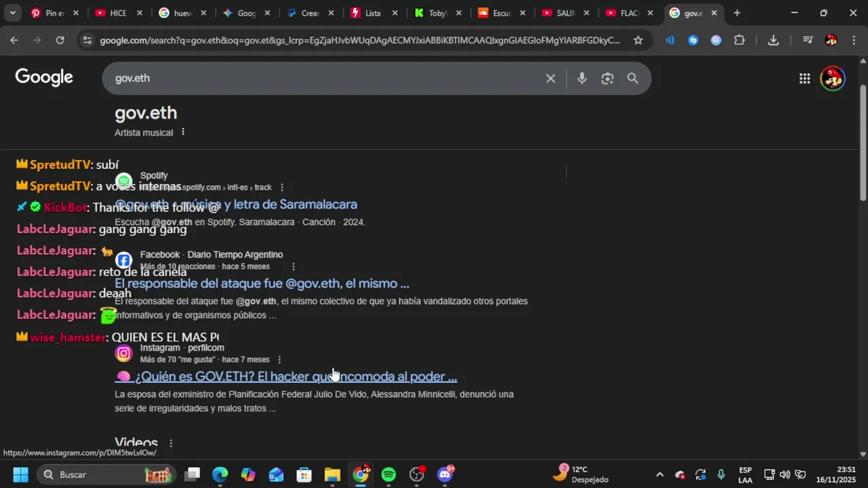868x488 pixels.
Task: Open options beside the Videos heading
Action: pyautogui.click(x=170, y=443)
